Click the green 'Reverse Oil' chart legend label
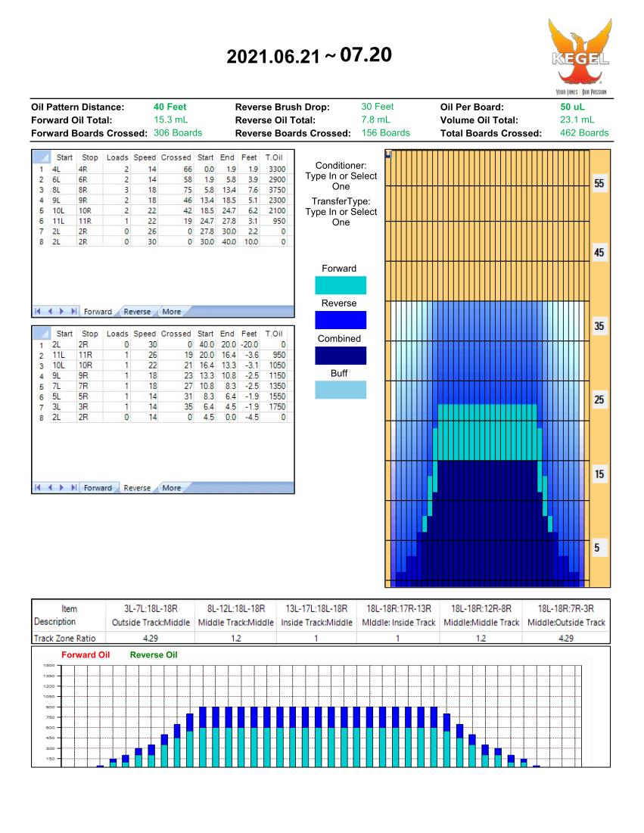Image resolution: width=644 pixels, height=833 pixels. click(154, 654)
